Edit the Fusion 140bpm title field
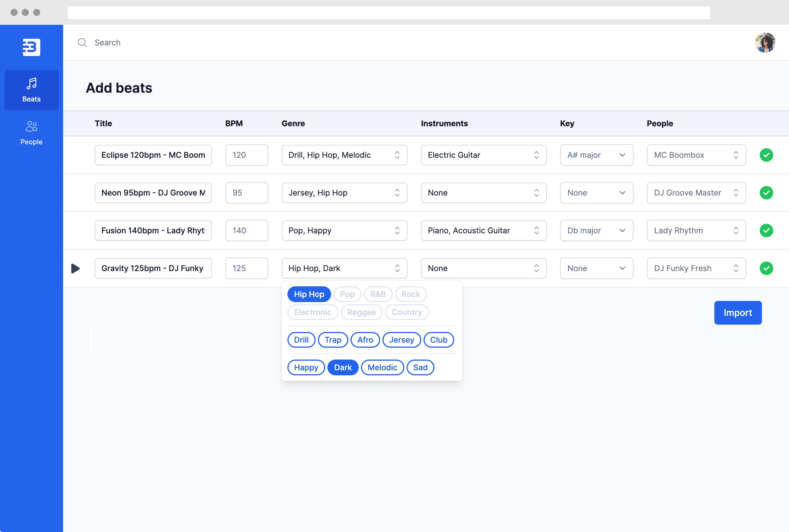Viewport: 789px width, 532px height. 153,230
